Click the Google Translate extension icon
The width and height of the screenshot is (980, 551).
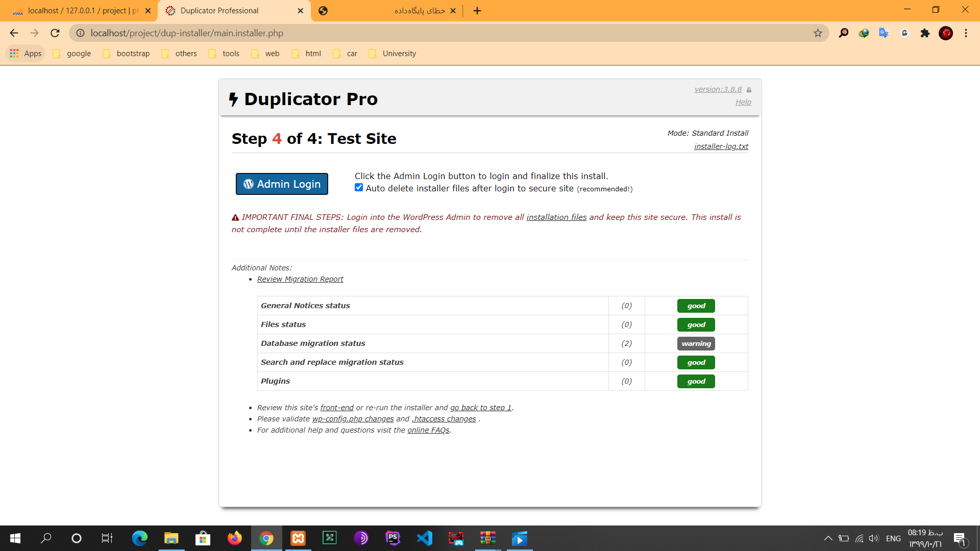[x=884, y=33]
